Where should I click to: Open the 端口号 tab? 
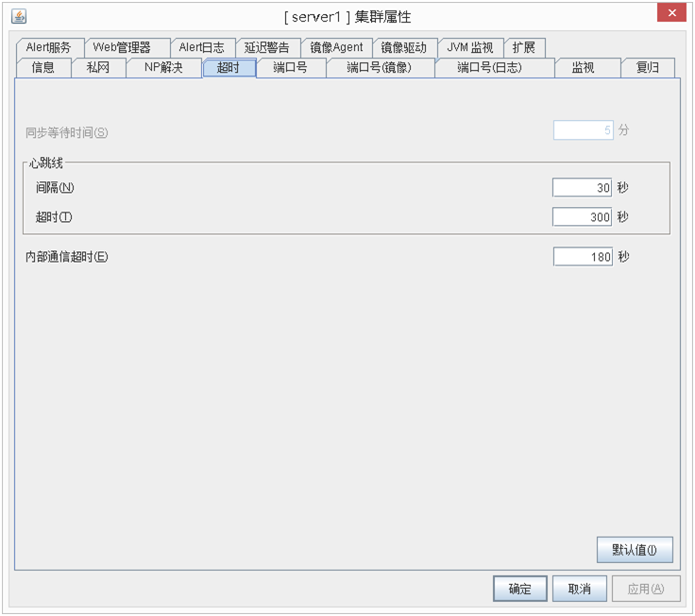(290, 68)
